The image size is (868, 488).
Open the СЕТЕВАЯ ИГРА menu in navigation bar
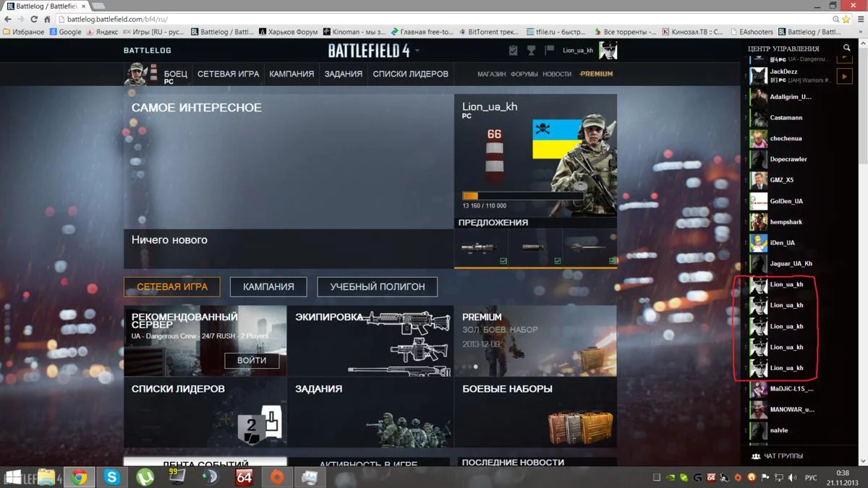(228, 74)
